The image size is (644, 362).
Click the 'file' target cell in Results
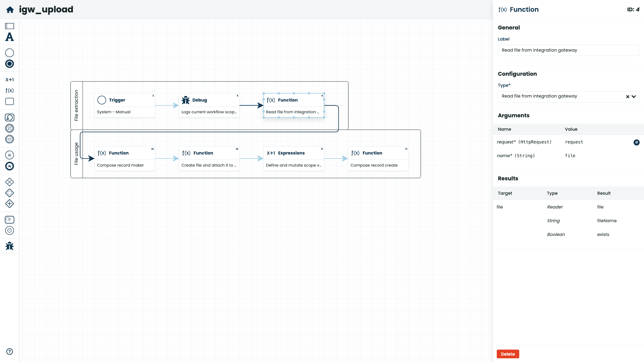click(500, 207)
